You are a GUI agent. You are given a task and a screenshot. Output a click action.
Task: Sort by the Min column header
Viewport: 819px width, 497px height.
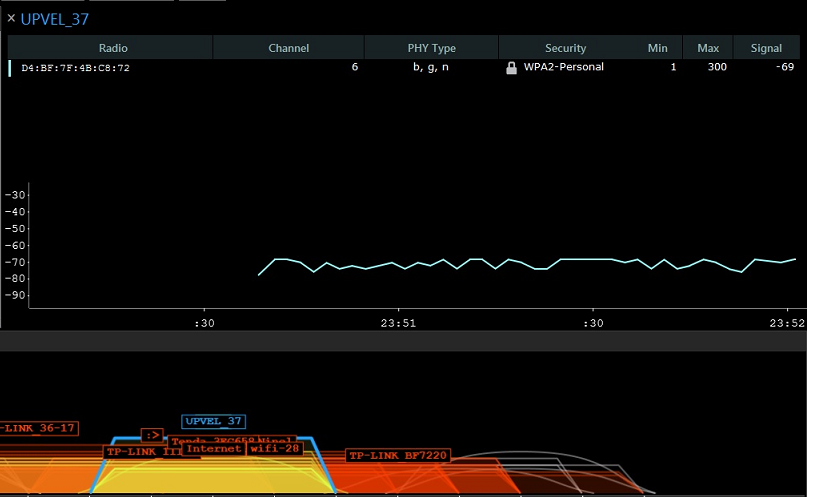pyautogui.click(x=657, y=48)
